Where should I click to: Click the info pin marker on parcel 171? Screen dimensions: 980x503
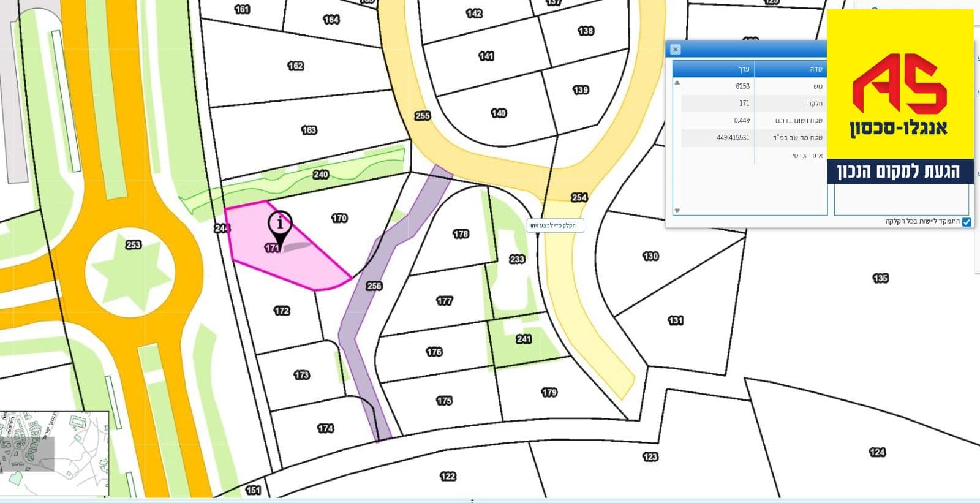(x=281, y=230)
